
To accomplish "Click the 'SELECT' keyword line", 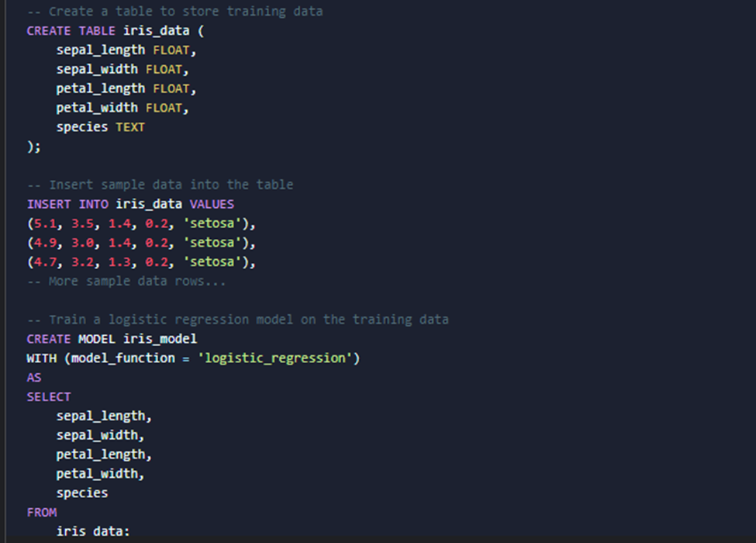I will coord(49,397).
